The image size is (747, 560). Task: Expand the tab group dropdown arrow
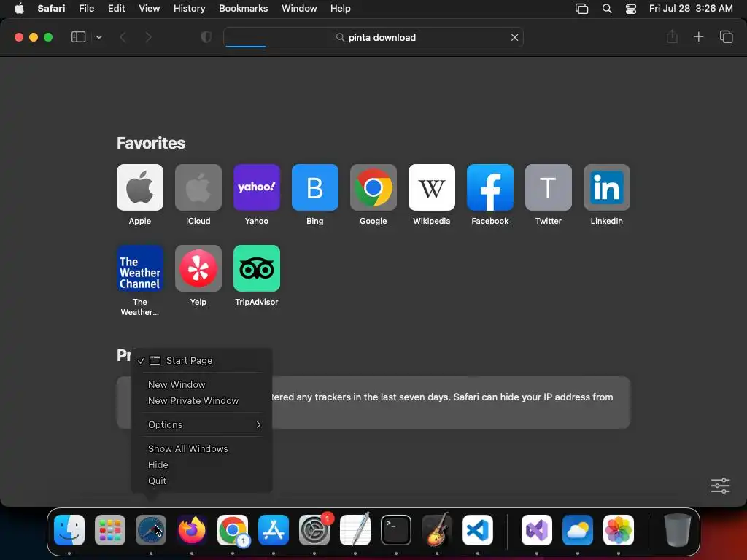(x=98, y=37)
